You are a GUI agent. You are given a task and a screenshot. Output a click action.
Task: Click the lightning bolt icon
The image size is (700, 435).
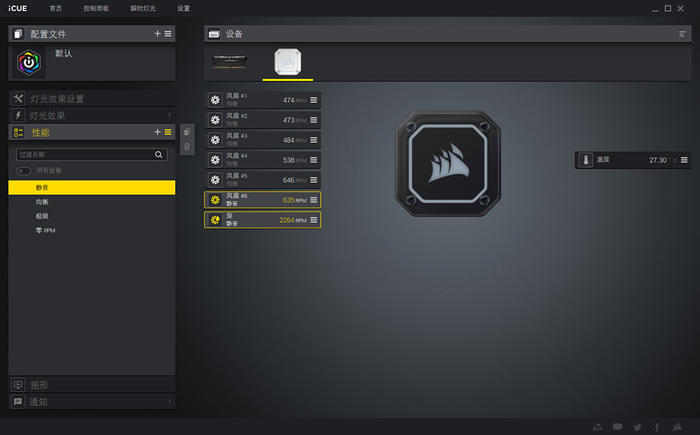coord(18,115)
